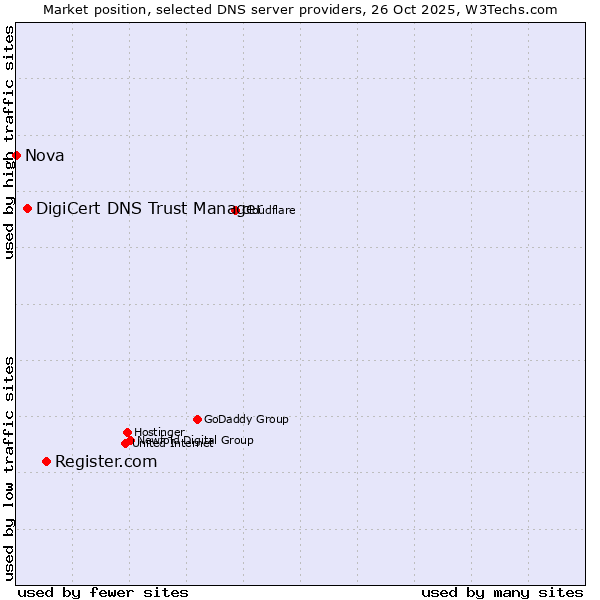
Task: Click the Newfold Digital Group marker
Action: 131,440
